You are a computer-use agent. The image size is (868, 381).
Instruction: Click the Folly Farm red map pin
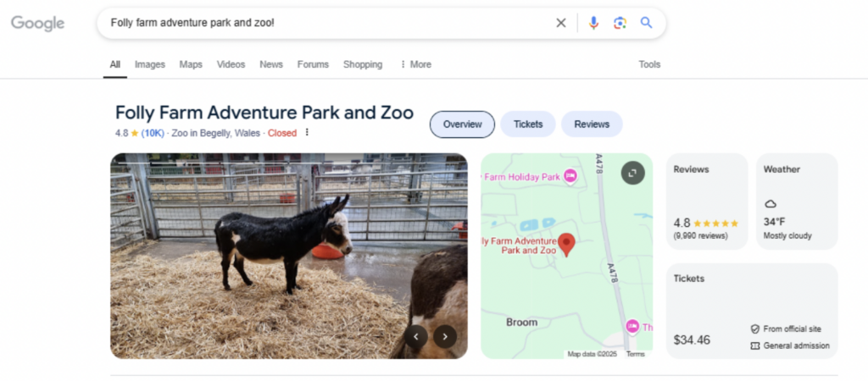[567, 245]
